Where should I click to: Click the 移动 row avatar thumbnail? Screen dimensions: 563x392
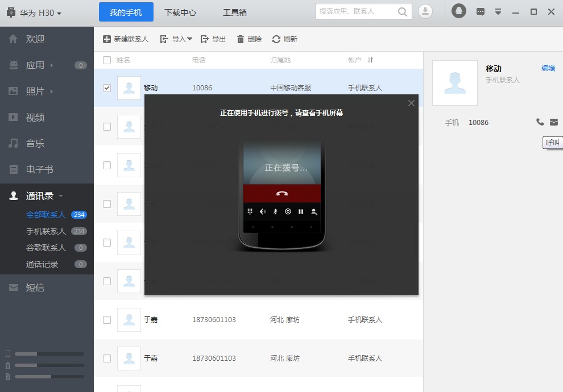(129, 88)
